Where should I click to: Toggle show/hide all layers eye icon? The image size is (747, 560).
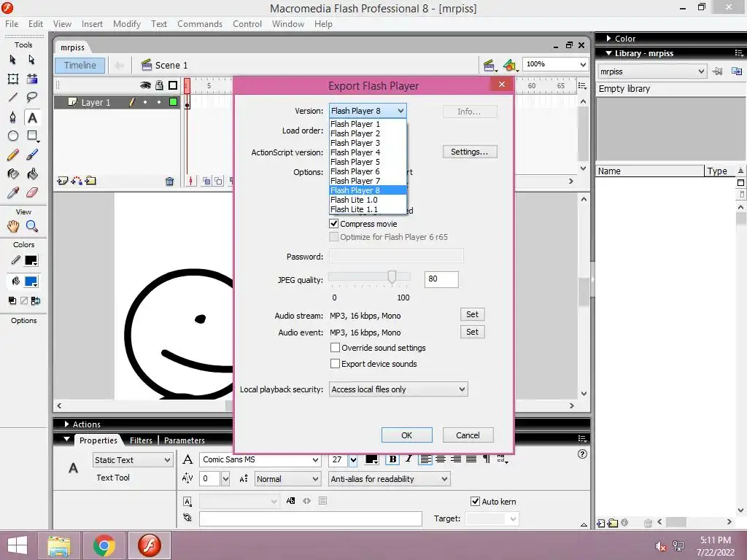[145, 85]
